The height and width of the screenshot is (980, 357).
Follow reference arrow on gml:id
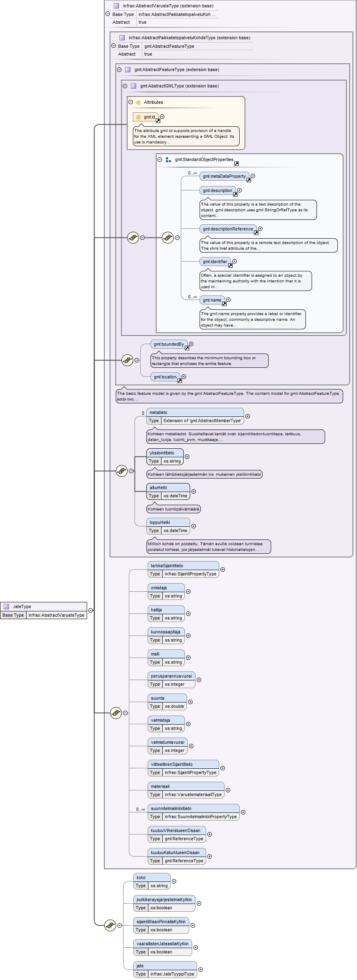pyautogui.click(x=158, y=121)
